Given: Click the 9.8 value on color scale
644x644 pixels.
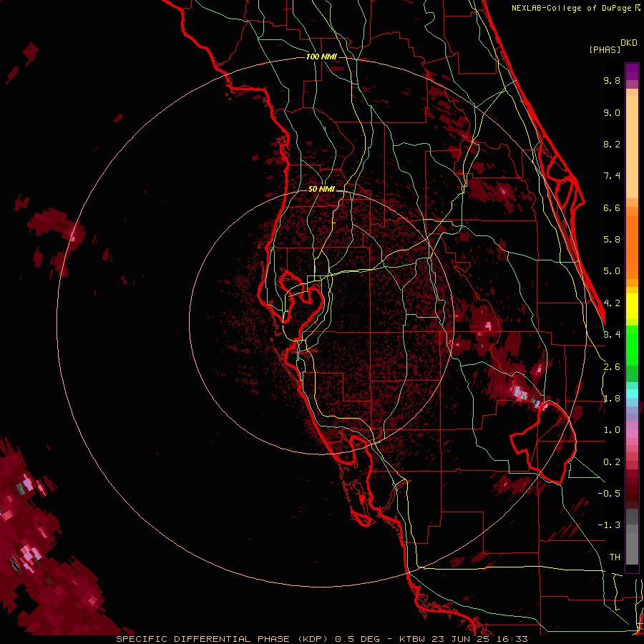Looking at the screenshot, I should (612, 80).
